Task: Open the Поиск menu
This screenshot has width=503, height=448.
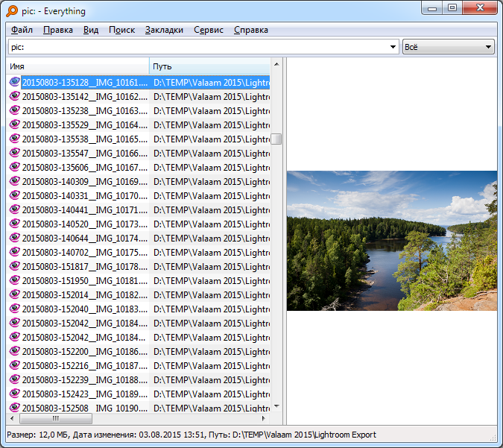Action: click(x=122, y=30)
